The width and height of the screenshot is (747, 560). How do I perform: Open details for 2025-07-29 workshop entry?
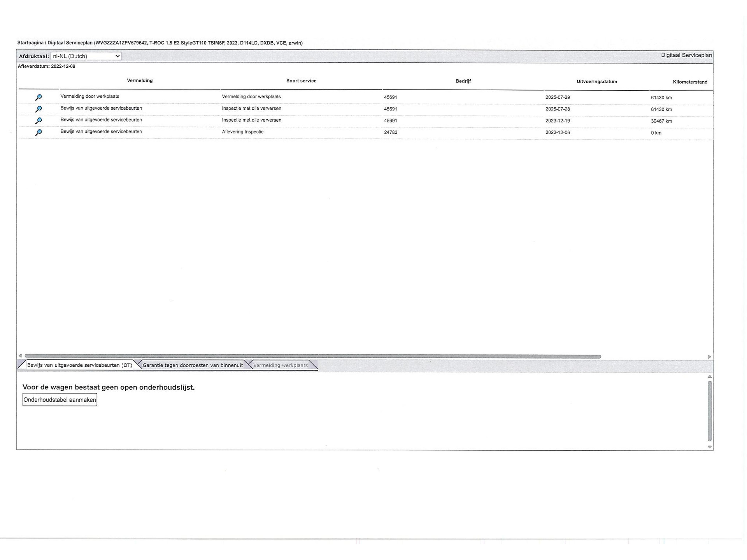coord(39,97)
